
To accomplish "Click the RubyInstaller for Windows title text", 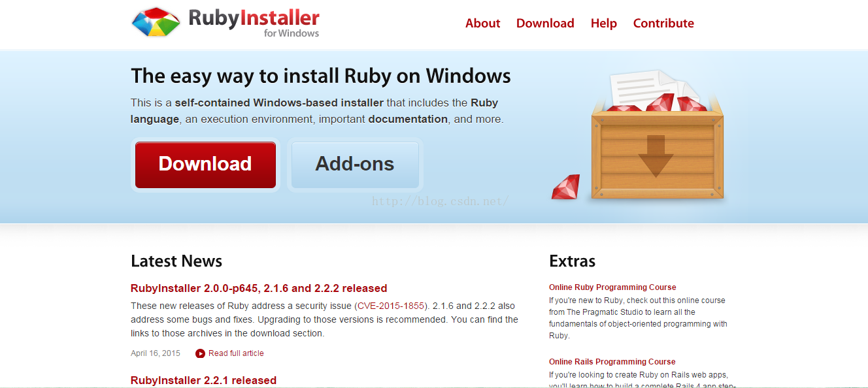I will (x=254, y=23).
